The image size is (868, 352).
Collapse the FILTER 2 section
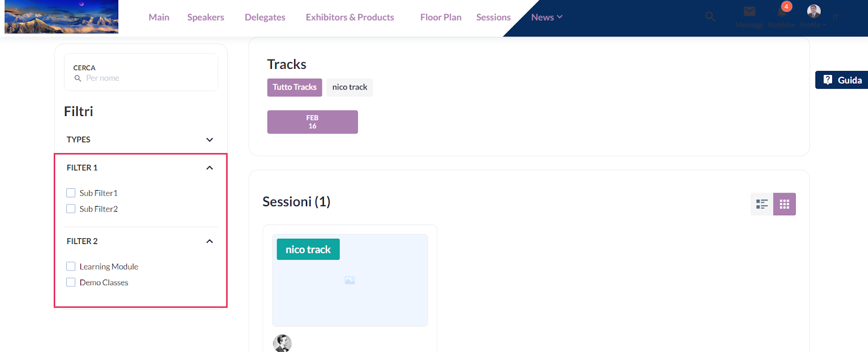pos(209,241)
